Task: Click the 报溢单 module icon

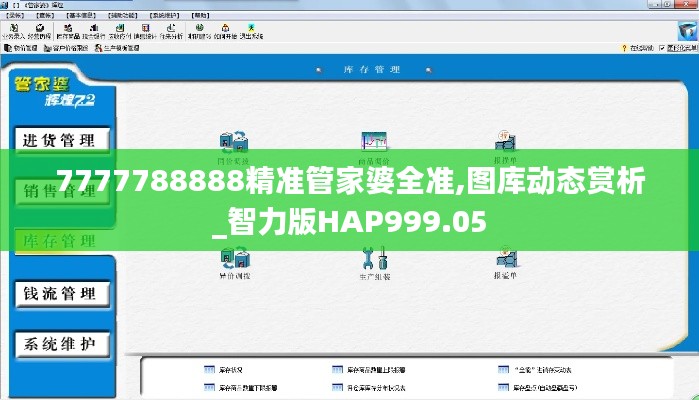Action: click(506, 263)
